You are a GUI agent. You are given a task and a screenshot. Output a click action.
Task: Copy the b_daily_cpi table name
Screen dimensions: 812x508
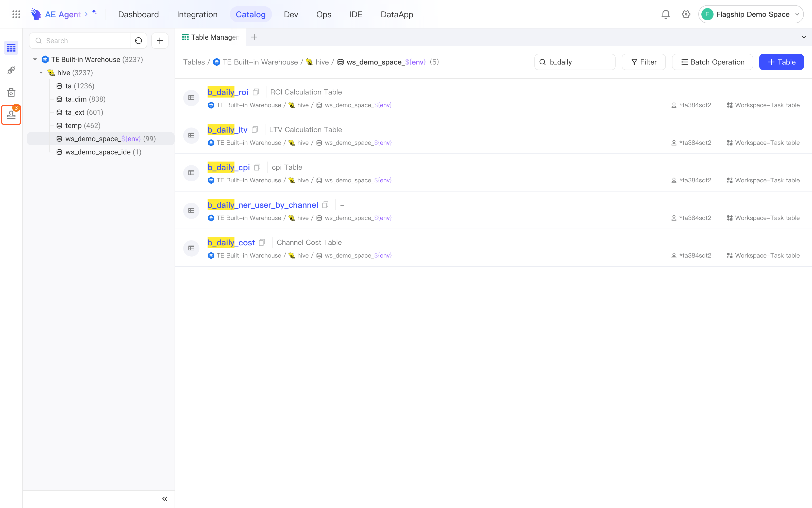tap(257, 167)
